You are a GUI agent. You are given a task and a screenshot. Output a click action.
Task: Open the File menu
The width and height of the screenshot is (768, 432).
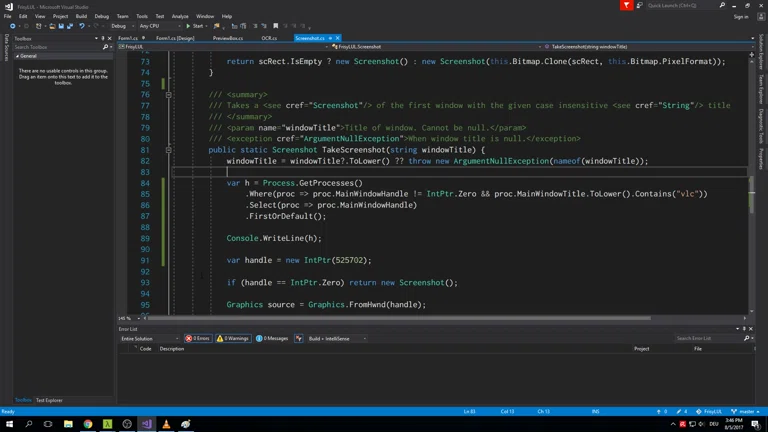tap(7, 16)
